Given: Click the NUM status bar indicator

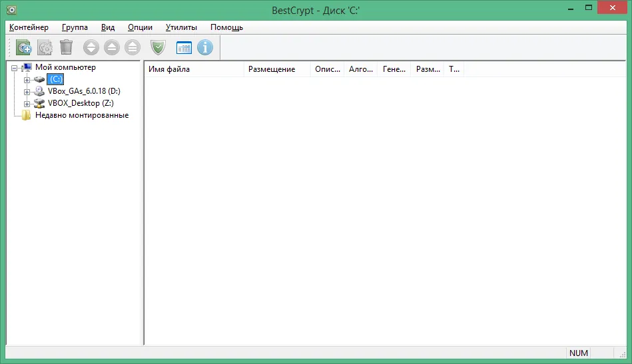Looking at the screenshot, I should click(x=579, y=353).
